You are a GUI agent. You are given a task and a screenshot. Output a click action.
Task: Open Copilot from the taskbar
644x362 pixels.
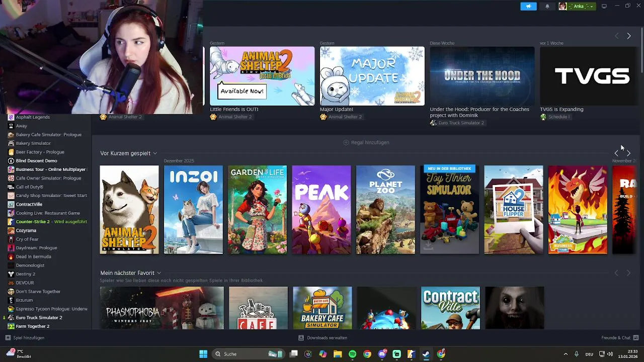pyautogui.click(x=323, y=354)
